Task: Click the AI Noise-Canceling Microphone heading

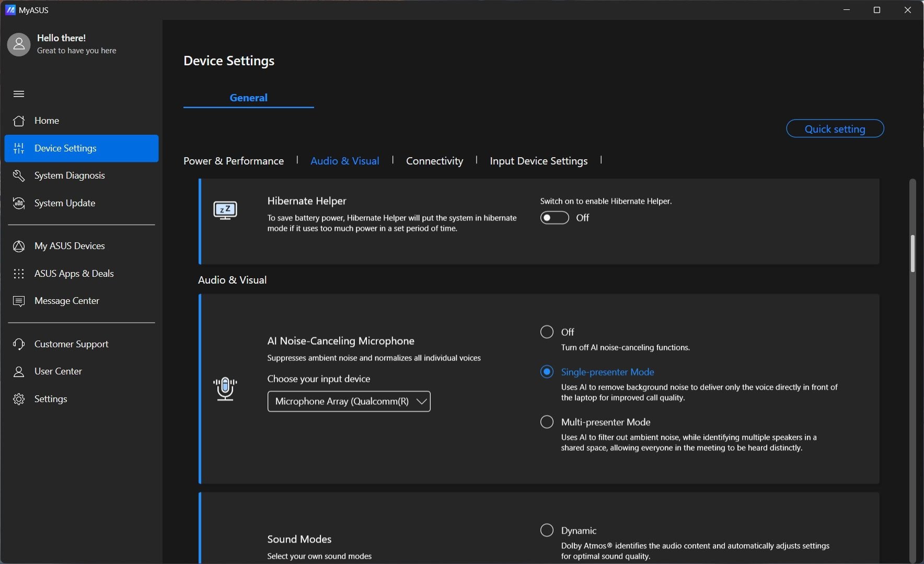Action: click(341, 341)
